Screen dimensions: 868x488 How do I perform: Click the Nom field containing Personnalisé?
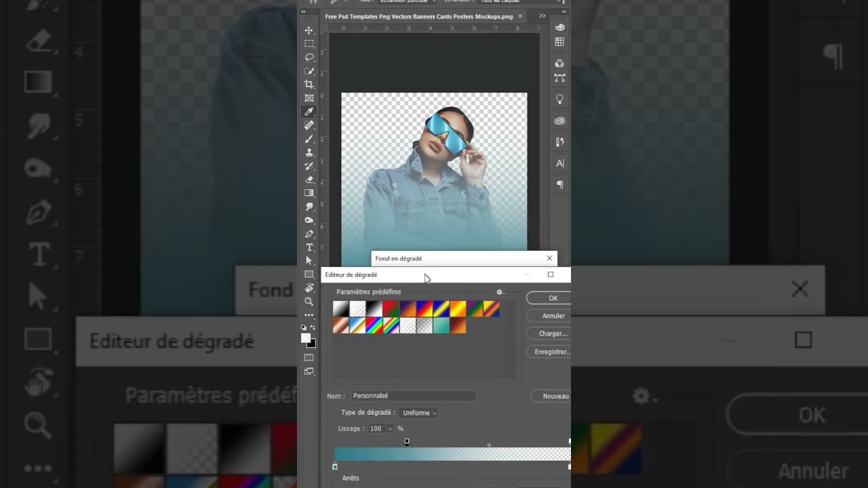click(413, 396)
